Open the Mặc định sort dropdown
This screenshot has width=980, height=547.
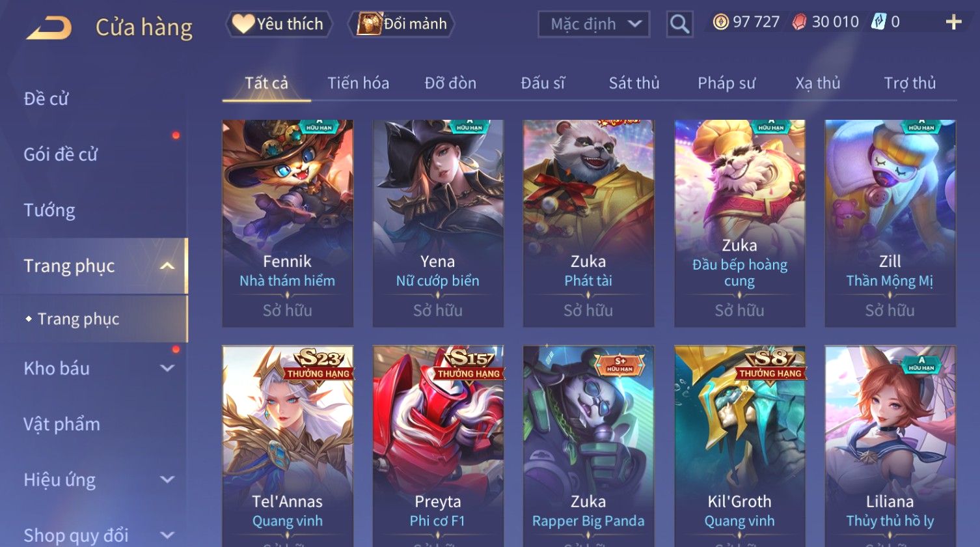pyautogui.click(x=593, y=24)
